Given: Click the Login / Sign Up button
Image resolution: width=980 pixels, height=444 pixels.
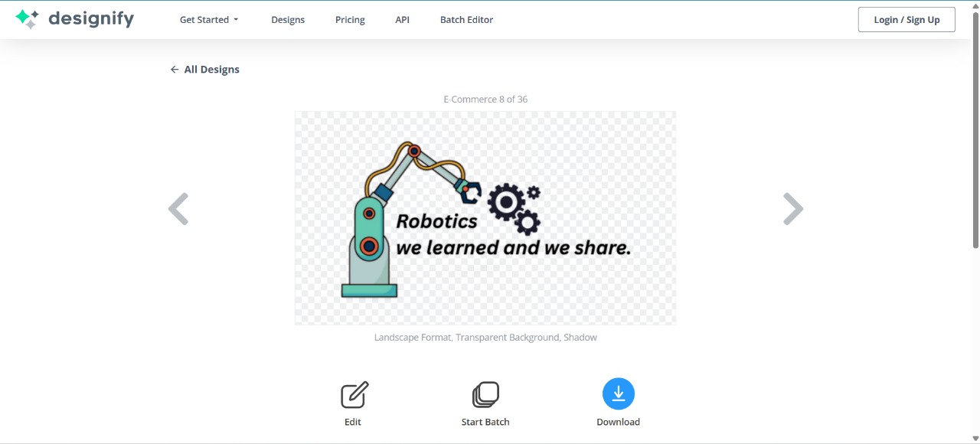Looking at the screenshot, I should tap(906, 20).
